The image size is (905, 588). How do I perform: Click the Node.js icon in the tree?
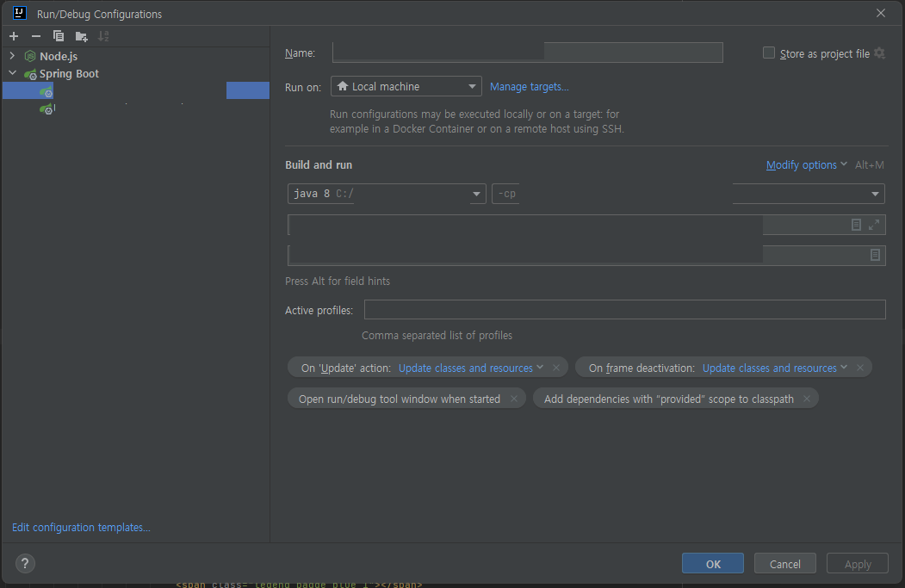point(30,56)
